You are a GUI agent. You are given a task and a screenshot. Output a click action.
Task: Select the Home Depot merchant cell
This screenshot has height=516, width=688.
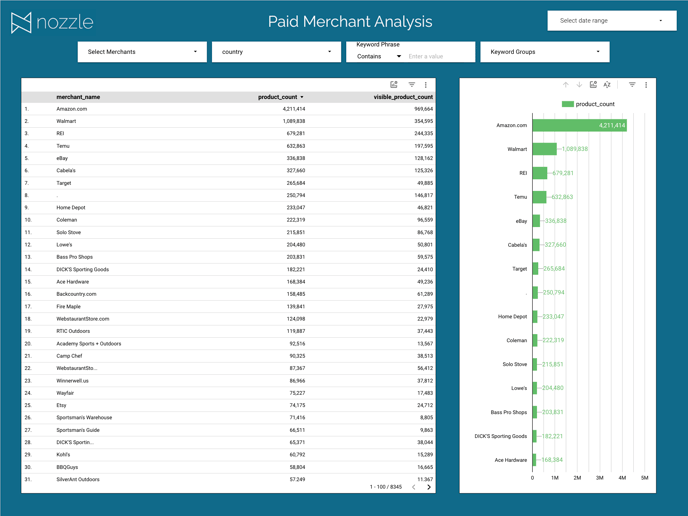pos(71,208)
